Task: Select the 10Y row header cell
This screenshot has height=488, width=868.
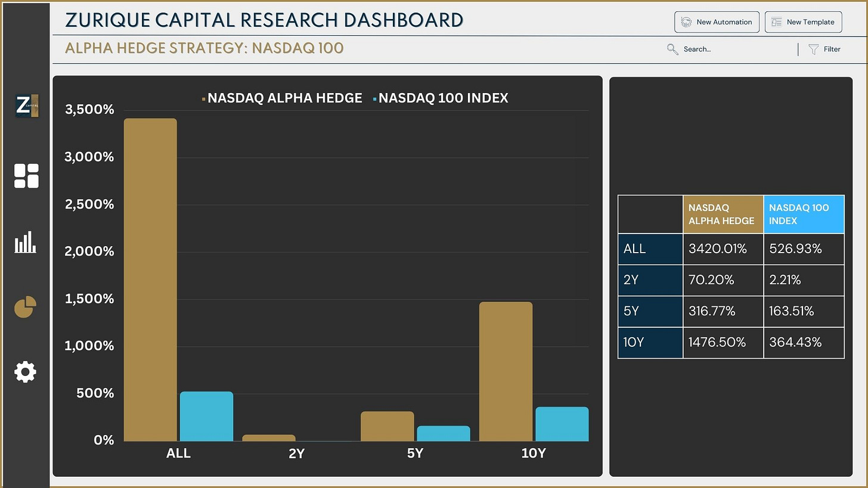Action: pyautogui.click(x=650, y=342)
